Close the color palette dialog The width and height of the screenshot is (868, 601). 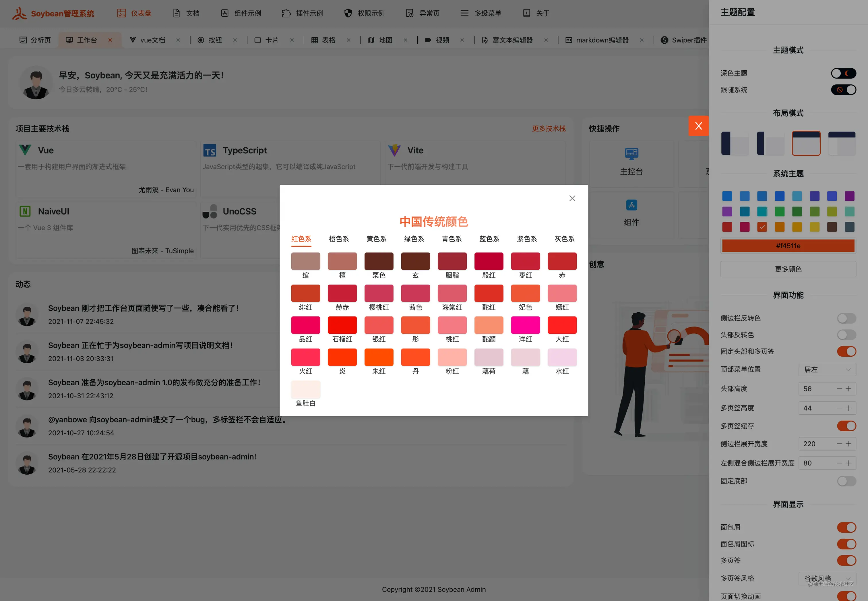(x=572, y=198)
